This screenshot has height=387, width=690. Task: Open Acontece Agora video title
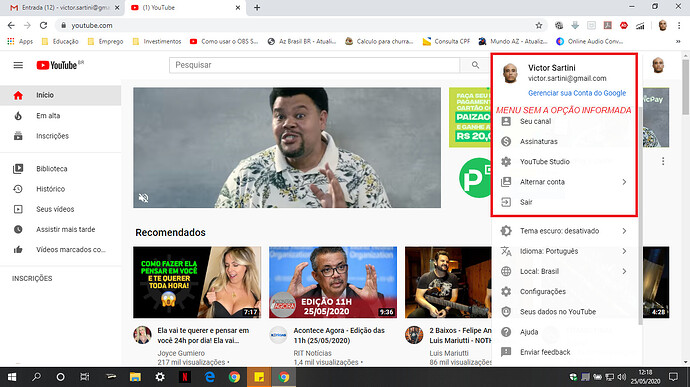coord(339,335)
